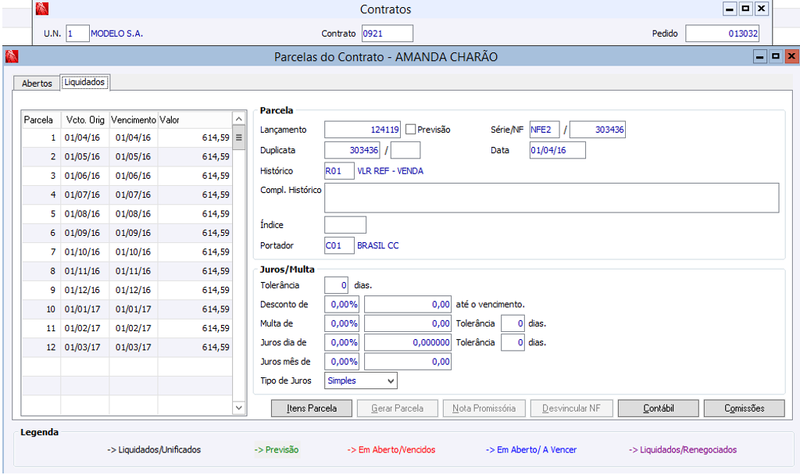Close the Parcelas do Contrato window
This screenshot has width=800, height=475.
pos(791,56)
